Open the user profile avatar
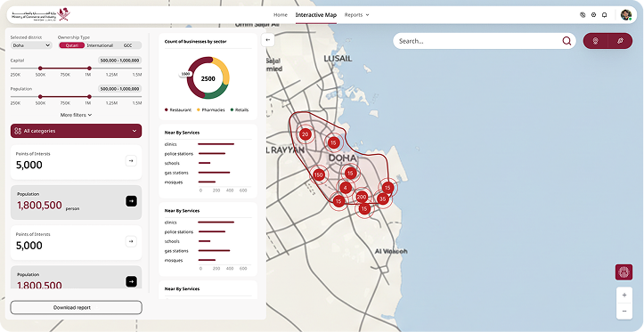644x332 pixels. point(626,15)
